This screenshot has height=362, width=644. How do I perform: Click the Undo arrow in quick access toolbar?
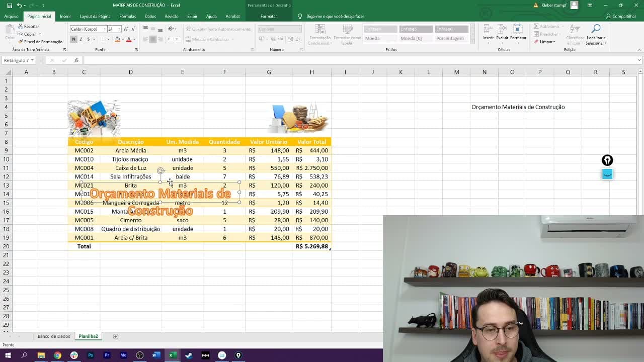pyautogui.click(x=19, y=5)
